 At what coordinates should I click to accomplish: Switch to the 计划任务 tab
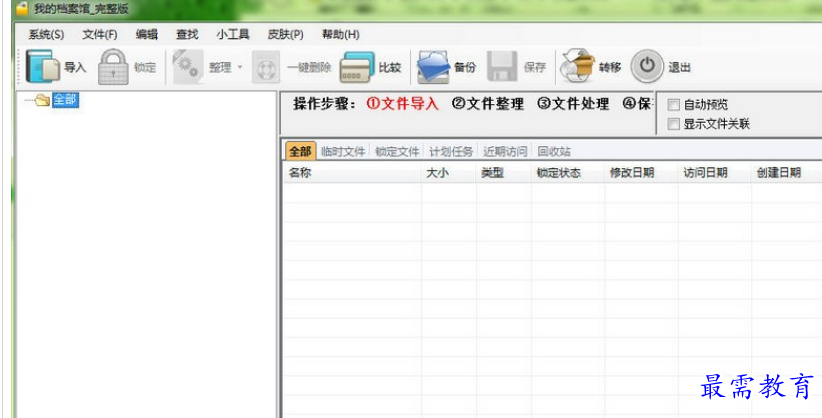tap(451, 152)
